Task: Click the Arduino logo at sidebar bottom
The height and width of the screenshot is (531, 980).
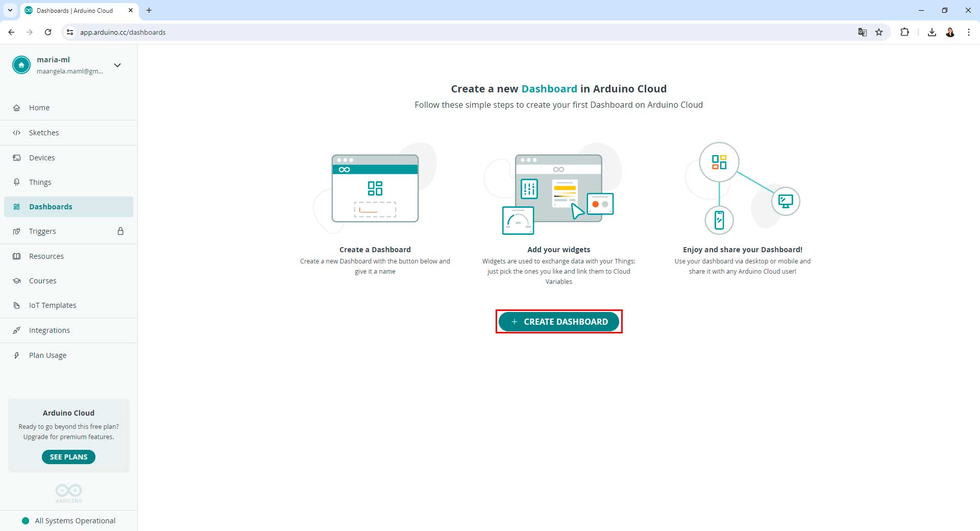Action: pyautogui.click(x=69, y=493)
